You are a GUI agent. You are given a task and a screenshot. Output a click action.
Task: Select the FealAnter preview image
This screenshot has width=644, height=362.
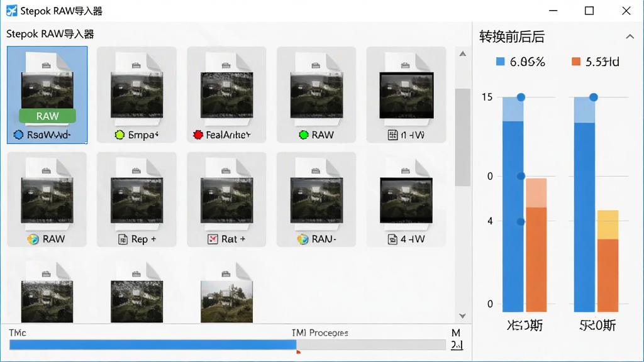pos(226,95)
